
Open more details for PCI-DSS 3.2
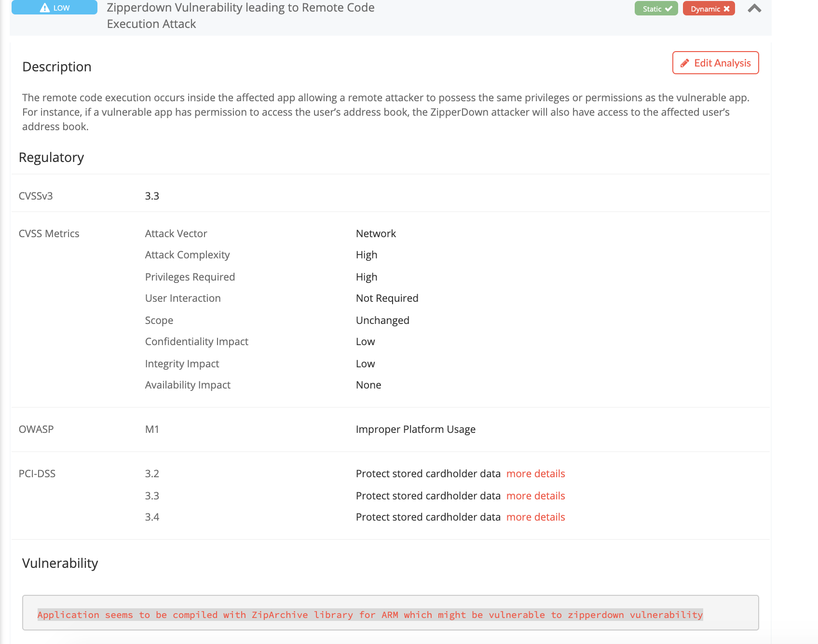(x=535, y=473)
